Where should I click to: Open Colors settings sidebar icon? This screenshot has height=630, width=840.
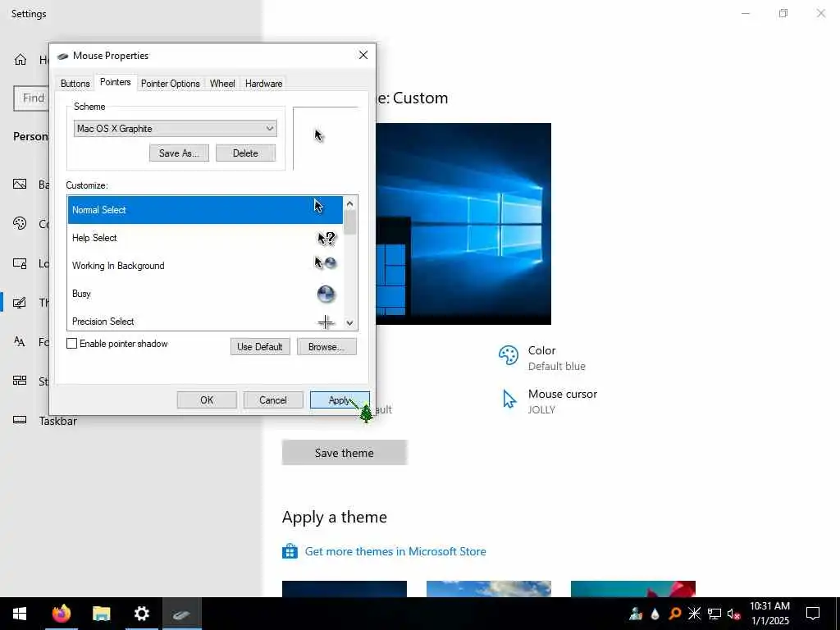[20, 223]
